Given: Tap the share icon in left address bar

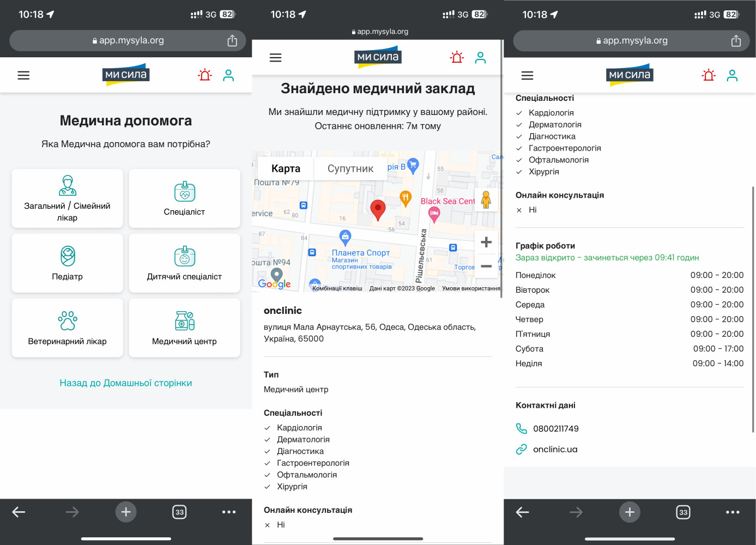Looking at the screenshot, I should point(232,40).
